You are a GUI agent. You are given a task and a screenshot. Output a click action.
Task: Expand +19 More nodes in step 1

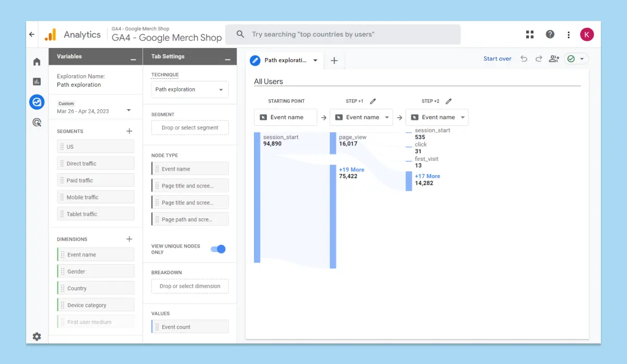351,170
